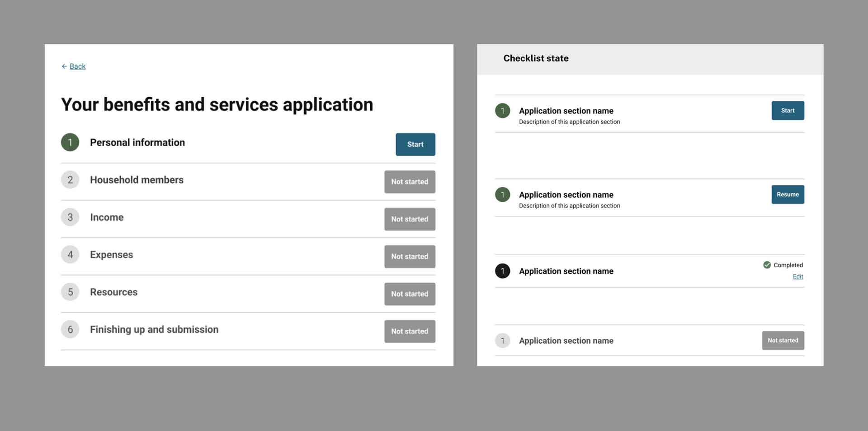Click black step circle in the Completed row

502,271
